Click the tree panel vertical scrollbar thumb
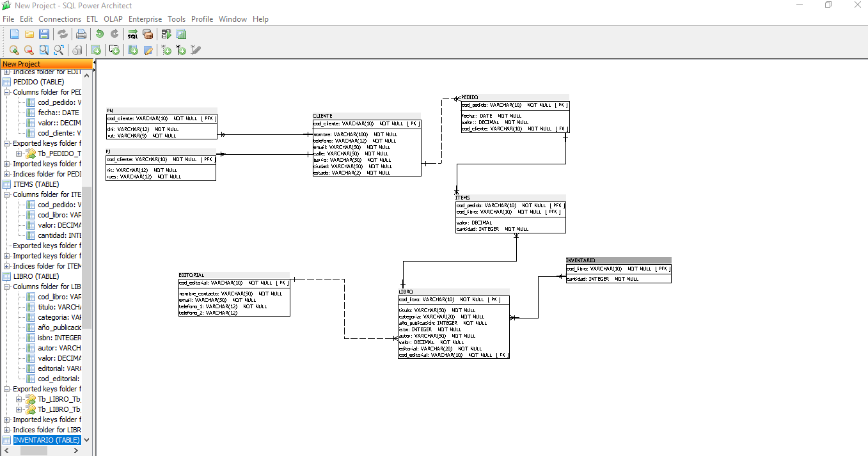The height and width of the screenshot is (456, 868). click(x=87, y=257)
